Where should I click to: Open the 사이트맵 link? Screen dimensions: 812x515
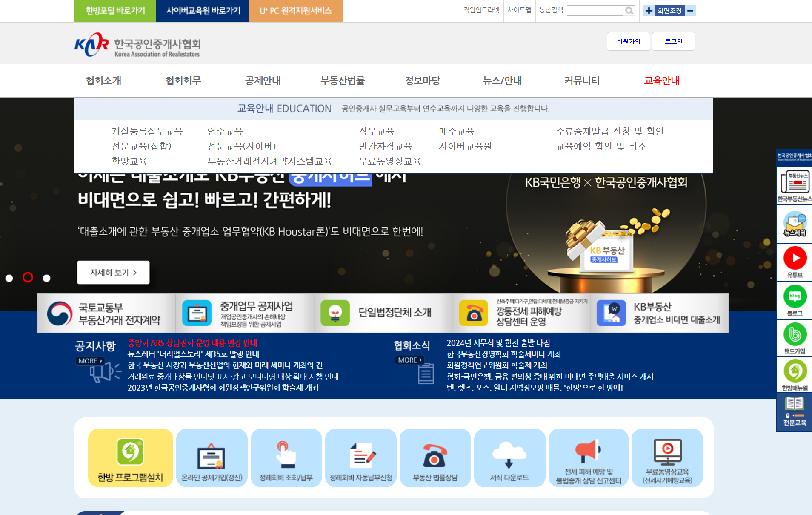519,10
